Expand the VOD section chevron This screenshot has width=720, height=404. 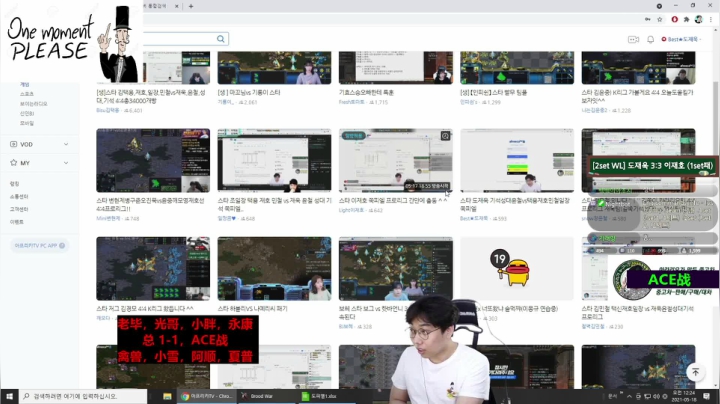tap(66, 144)
